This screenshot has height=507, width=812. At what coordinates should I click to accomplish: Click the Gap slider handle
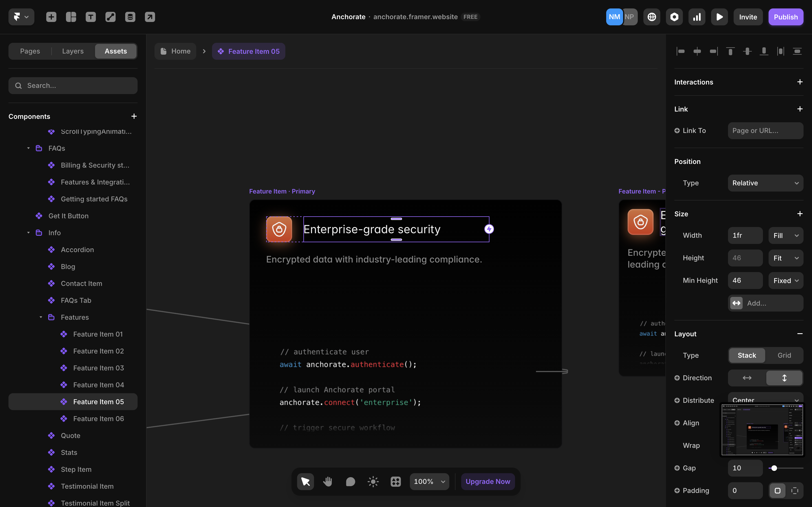tap(774, 468)
